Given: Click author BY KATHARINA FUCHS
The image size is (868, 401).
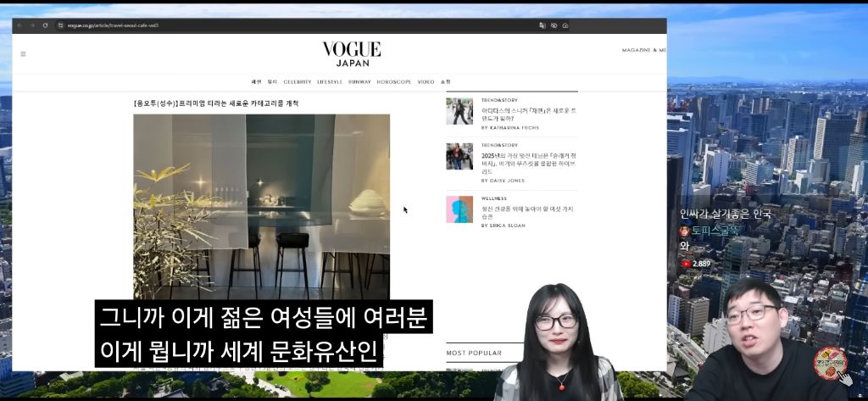Looking at the screenshot, I should tap(509, 128).
